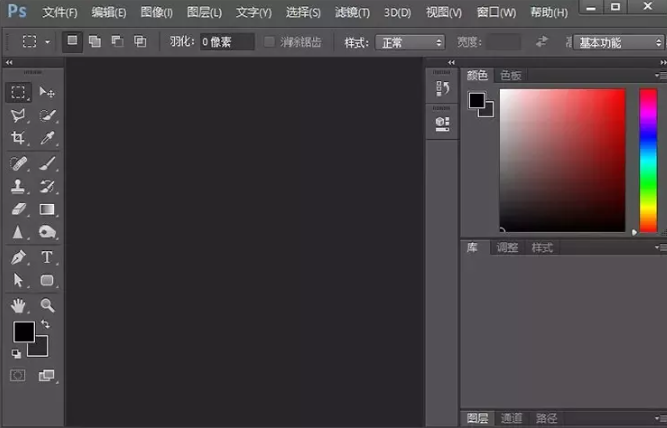Open the 样式 style dropdown
The image size is (667, 428).
coord(409,43)
